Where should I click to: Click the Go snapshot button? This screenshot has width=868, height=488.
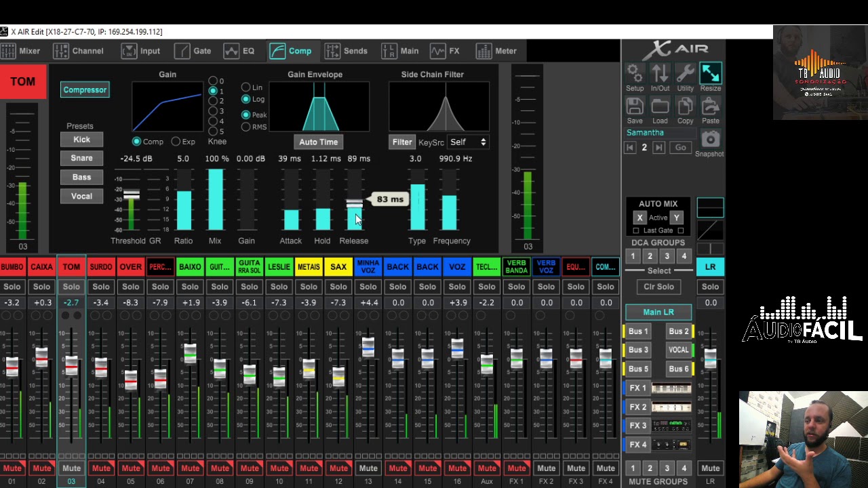click(680, 148)
